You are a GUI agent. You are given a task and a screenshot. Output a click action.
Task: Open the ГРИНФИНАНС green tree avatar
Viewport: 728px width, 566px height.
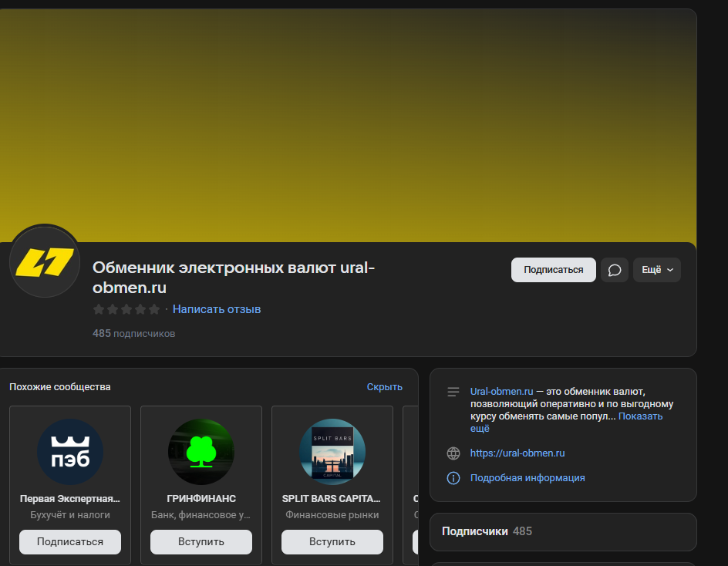(x=201, y=452)
